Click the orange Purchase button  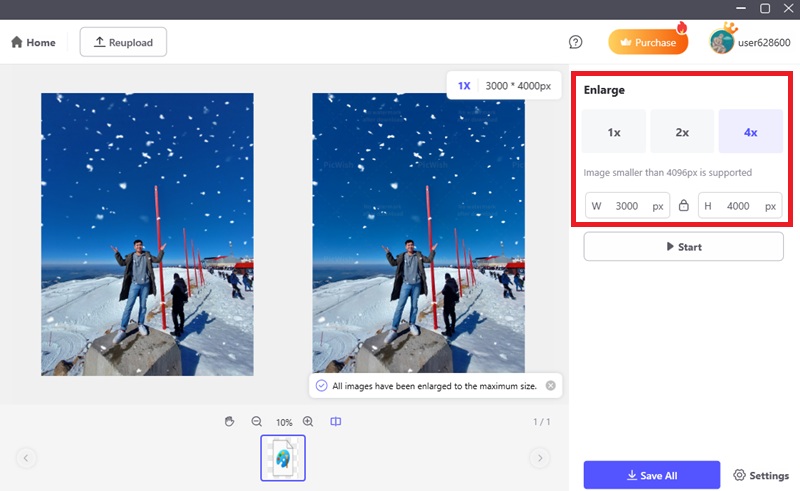tap(648, 42)
